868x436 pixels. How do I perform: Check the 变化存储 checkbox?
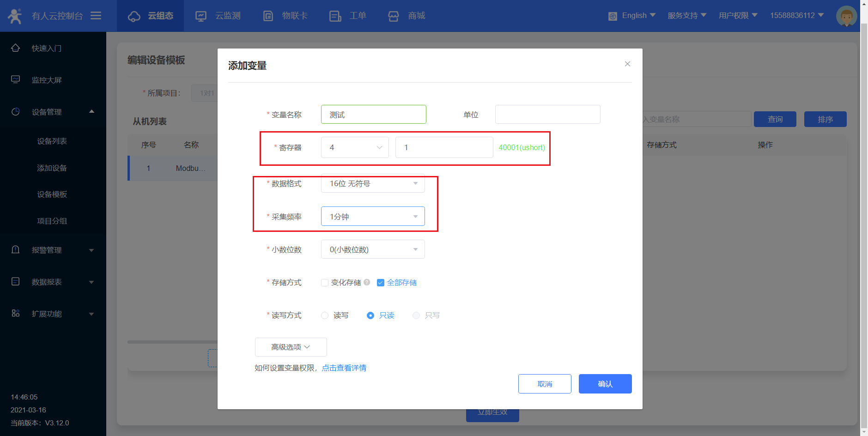(325, 283)
